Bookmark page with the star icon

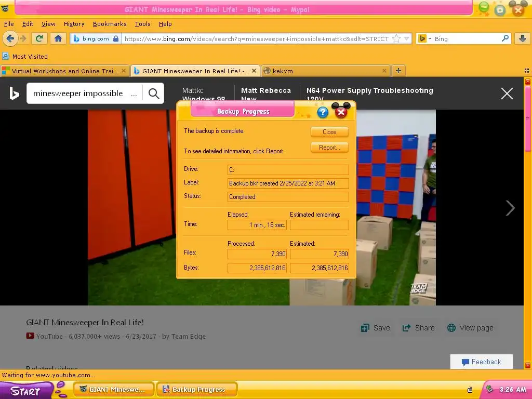[396, 38]
